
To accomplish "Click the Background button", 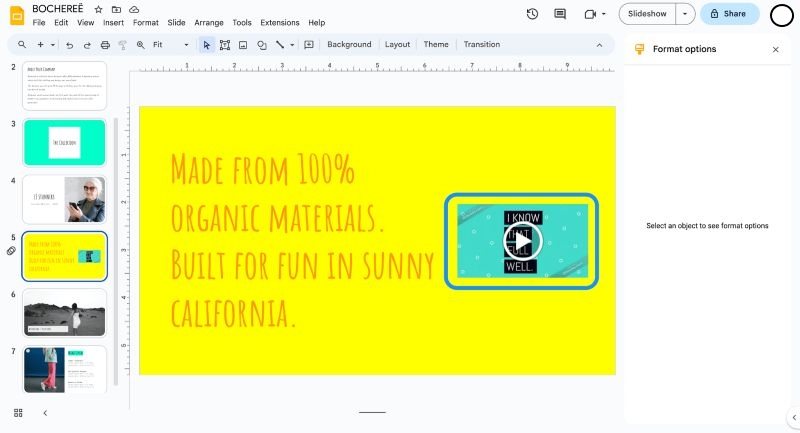I will click(349, 44).
